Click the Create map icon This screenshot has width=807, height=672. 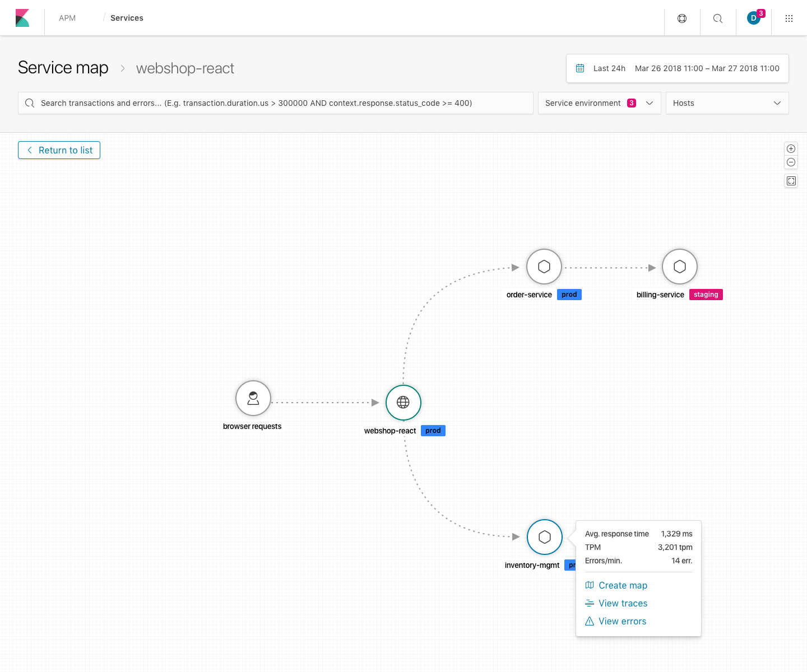[590, 585]
